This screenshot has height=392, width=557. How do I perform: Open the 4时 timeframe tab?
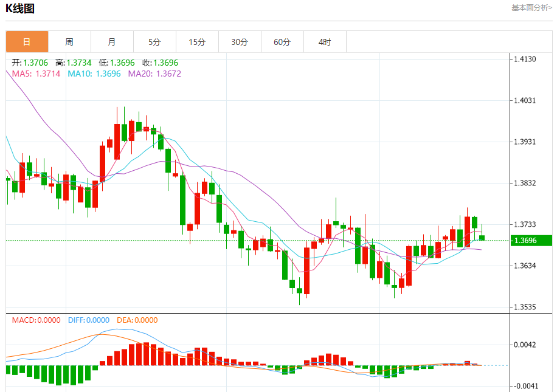pos(325,42)
